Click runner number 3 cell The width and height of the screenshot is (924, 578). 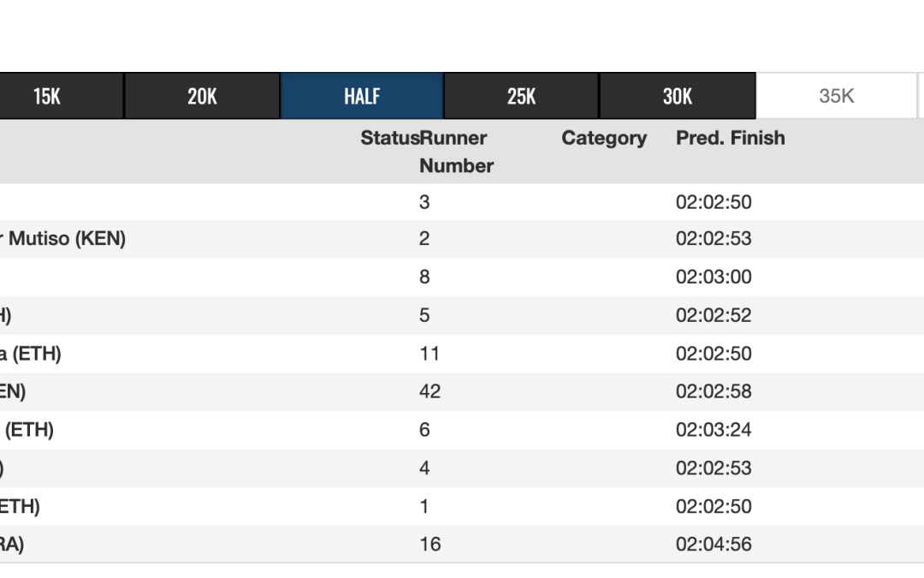pos(424,202)
